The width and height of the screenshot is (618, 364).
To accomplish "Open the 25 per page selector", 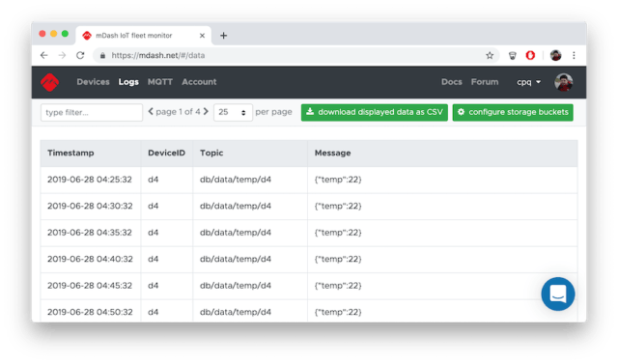I will point(233,112).
